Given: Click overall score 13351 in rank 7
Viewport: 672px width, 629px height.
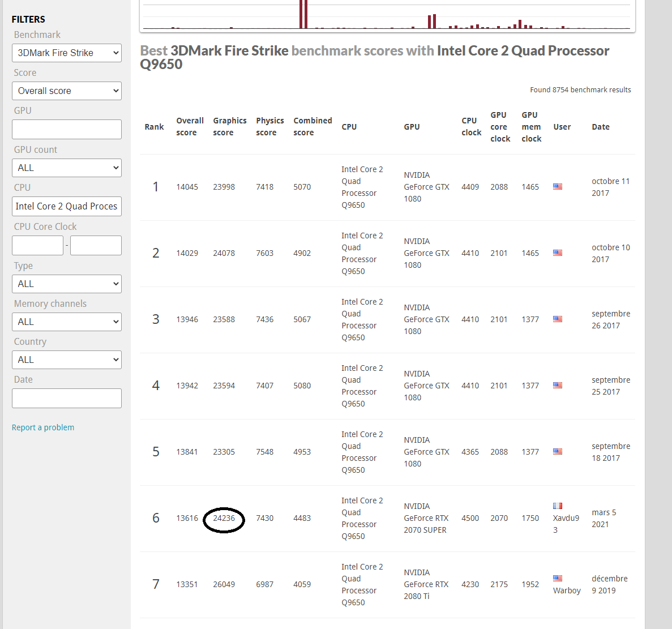Looking at the screenshot, I should tap(187, 584).
